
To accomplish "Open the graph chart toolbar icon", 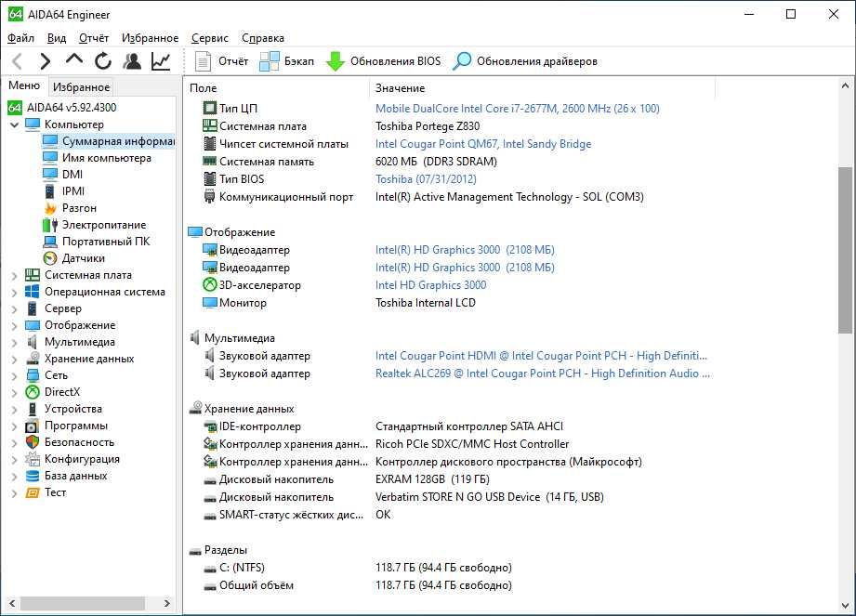I will pyautogui.click(x=161, y=61).
